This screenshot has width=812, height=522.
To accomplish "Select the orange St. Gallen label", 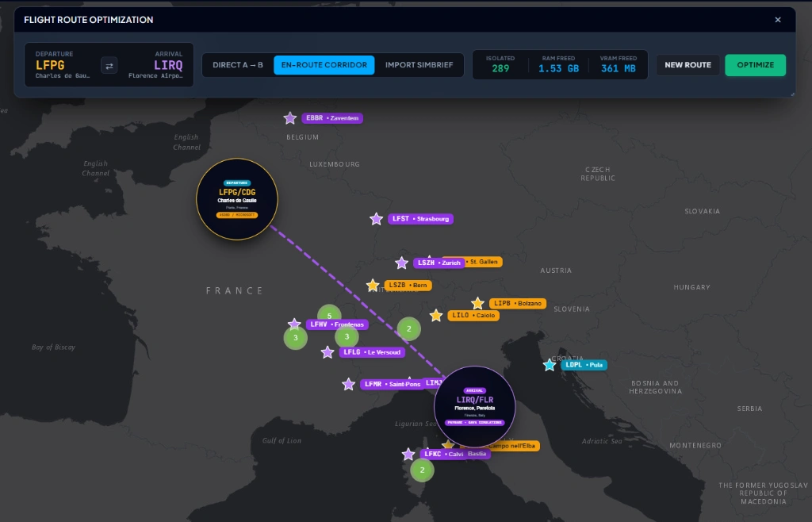I will point(484,262).
